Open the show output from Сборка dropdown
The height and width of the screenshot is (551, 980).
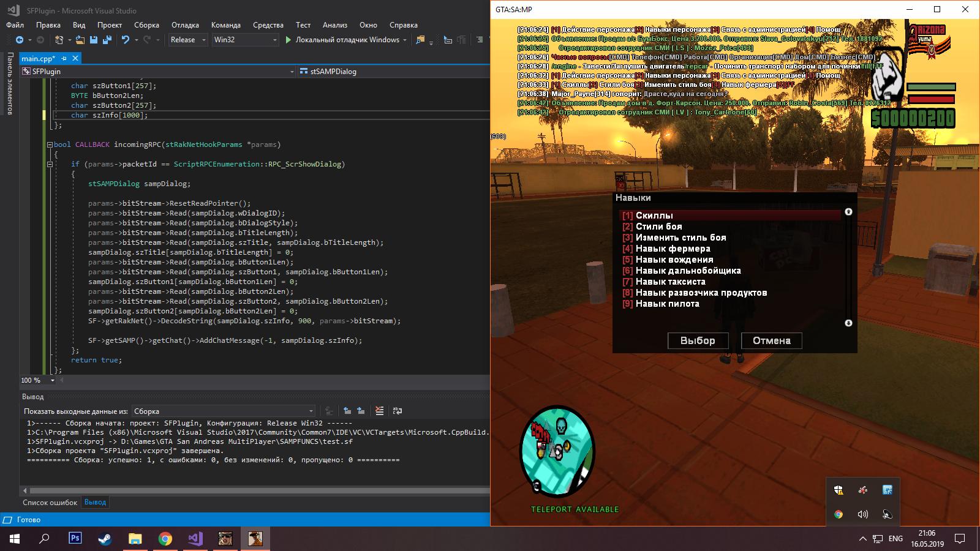point(224,411)
